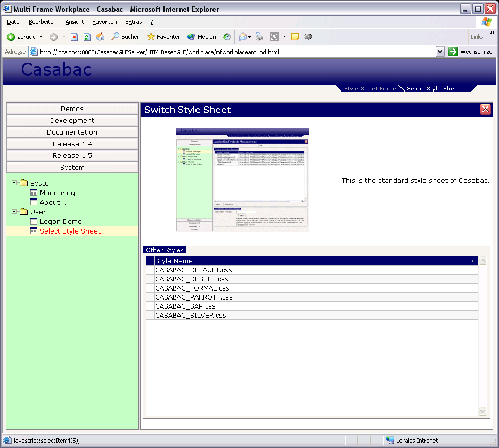Click the Stop loading icon in toolbar

tap(75, 37)
